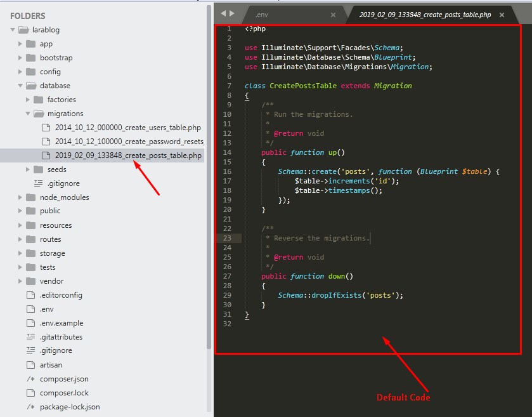Expand the routes folder arrow

20,239
